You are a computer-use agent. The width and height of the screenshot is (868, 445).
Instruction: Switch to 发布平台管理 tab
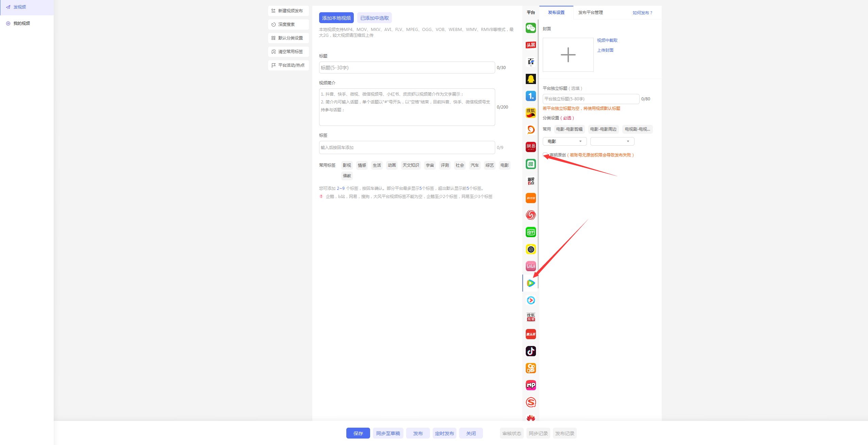[590, 13]
